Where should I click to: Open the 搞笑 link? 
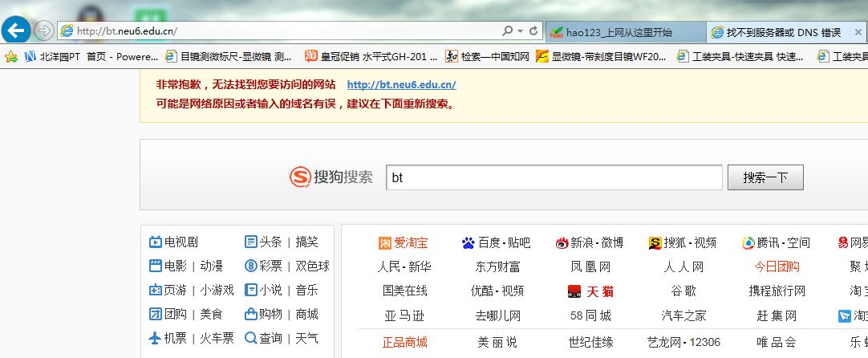click(x=306, y=242)
